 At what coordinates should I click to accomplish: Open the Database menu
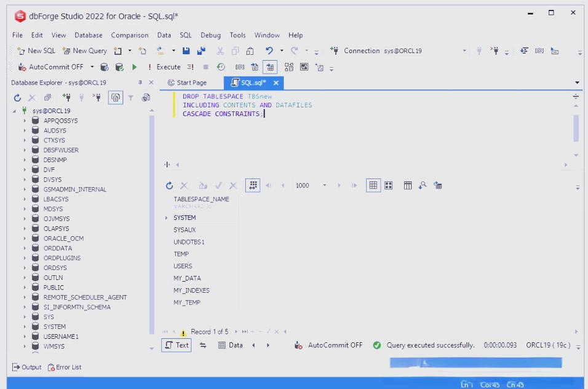tap(88, 35)
